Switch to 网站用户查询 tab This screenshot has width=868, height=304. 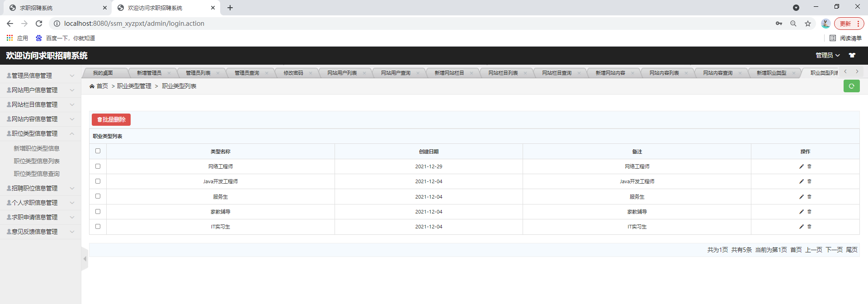396,73
